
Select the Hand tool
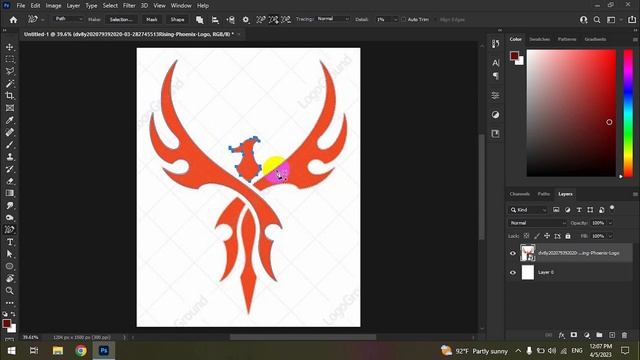point(9,278)
